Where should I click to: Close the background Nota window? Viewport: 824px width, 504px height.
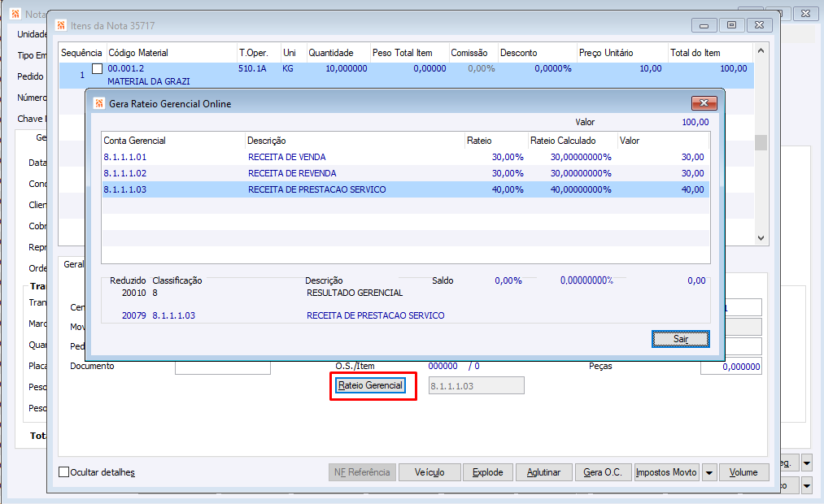[805, 14]
